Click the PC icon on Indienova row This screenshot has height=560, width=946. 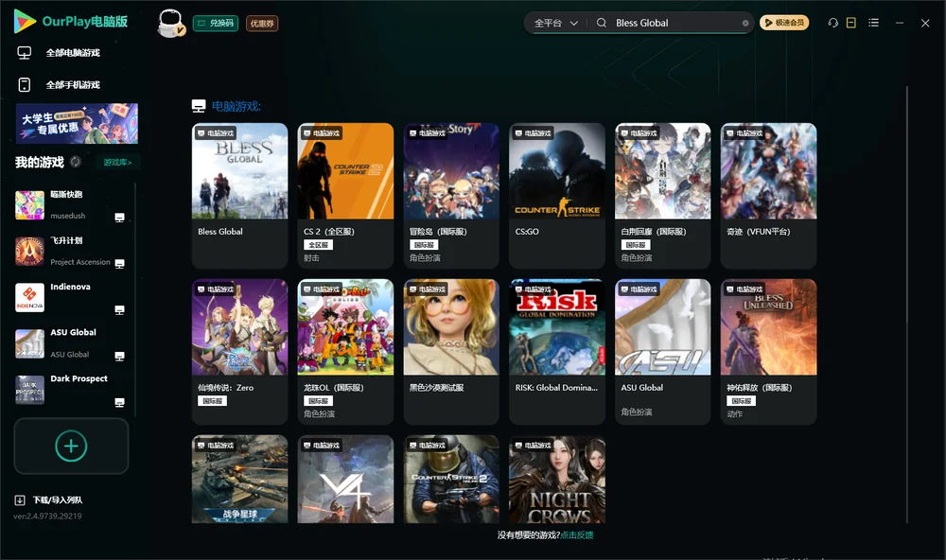tap(119, 310)
